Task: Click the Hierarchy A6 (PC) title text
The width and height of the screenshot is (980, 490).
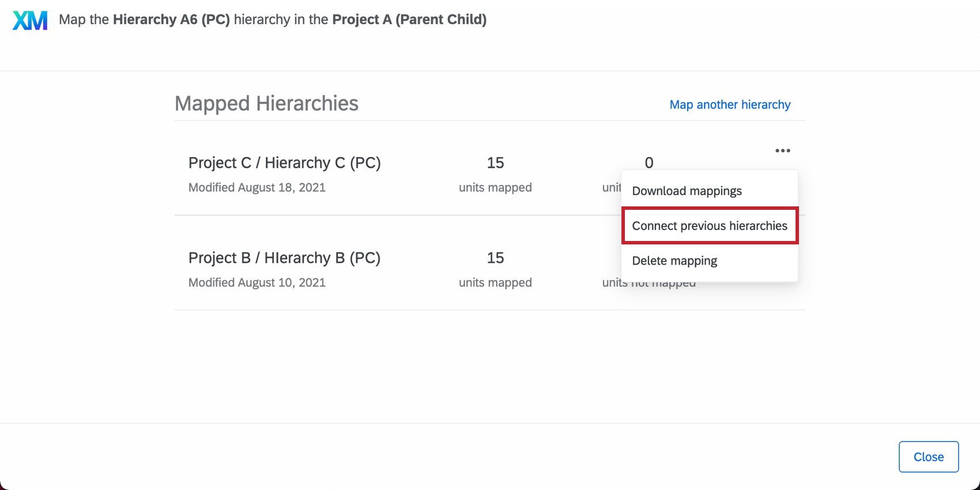Action: tap(171, 19)
